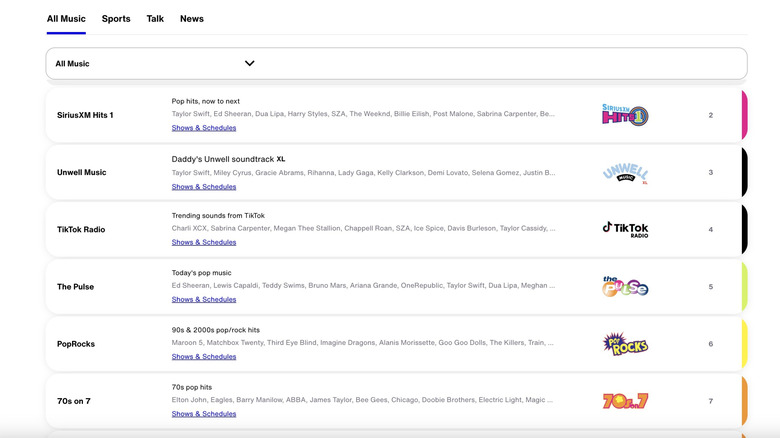Viewport: 780px width, 438px height.
Task: Click the orange color strip on 70s on 7
Action: (743, 401)
